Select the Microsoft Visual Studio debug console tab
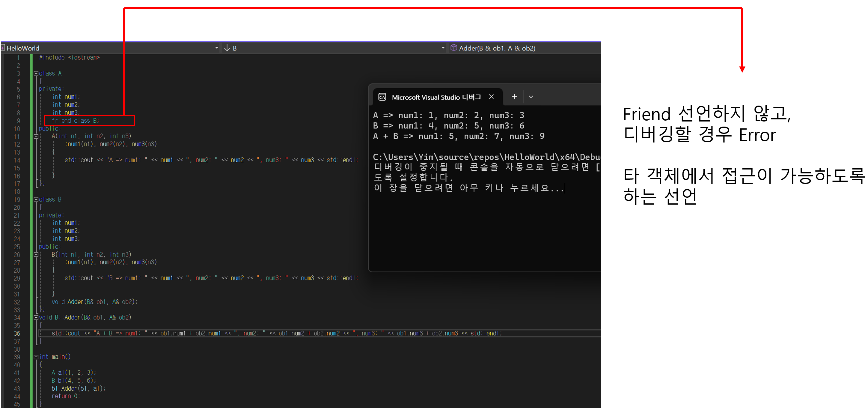 tap(438, 97)
